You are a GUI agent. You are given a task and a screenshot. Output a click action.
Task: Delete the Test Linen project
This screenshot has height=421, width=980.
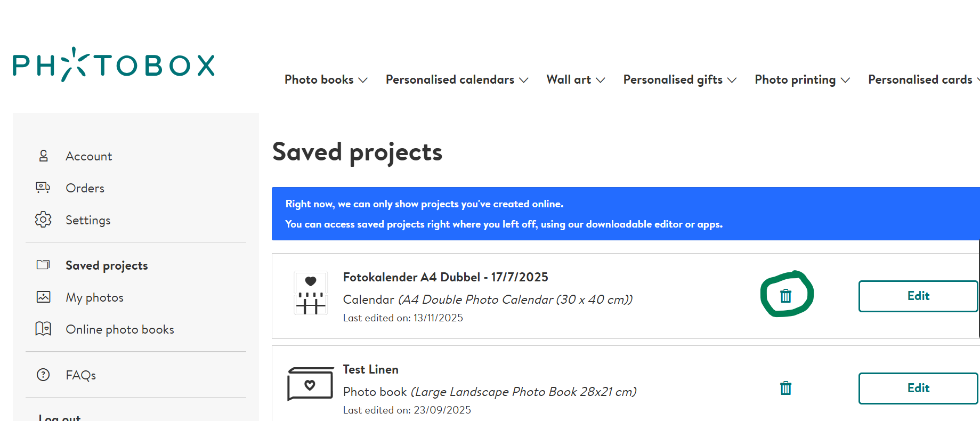(785, 388)
